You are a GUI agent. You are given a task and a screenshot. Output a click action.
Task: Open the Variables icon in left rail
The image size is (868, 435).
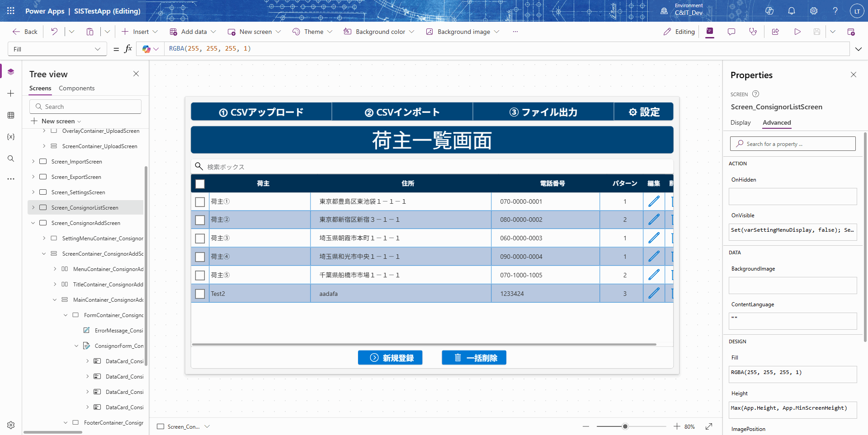pos(11,137)
